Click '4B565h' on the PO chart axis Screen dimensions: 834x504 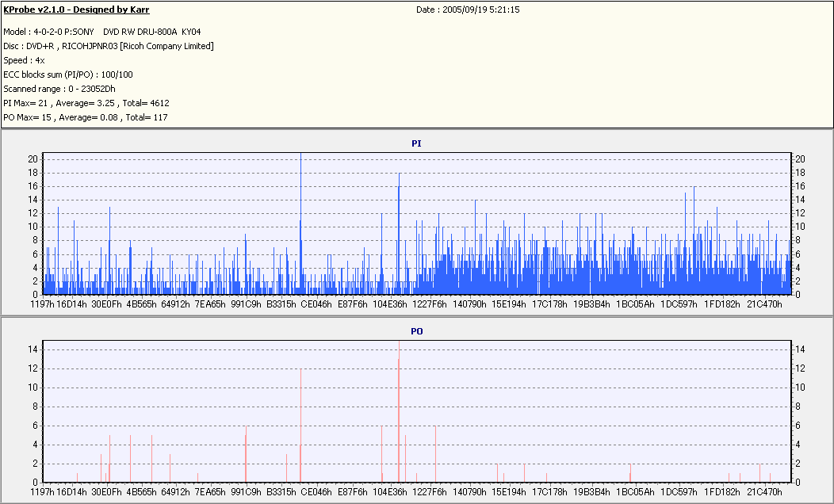pyautogui.click(x=141, y=492)
